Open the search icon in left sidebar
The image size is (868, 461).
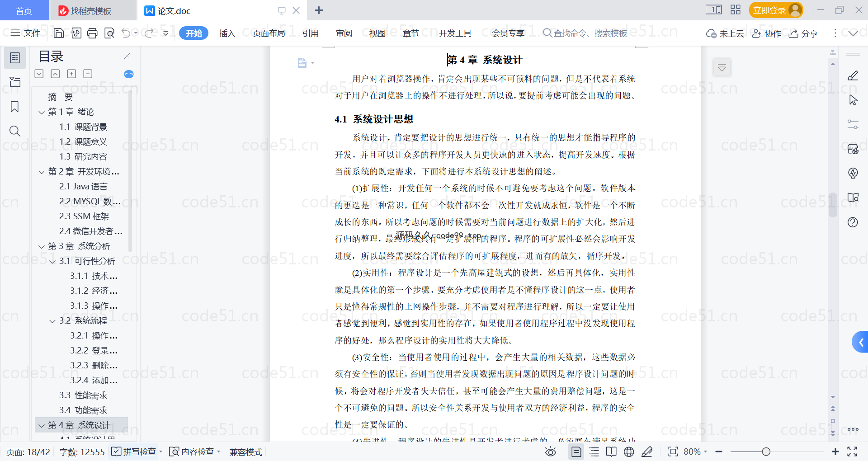point(15,131)
